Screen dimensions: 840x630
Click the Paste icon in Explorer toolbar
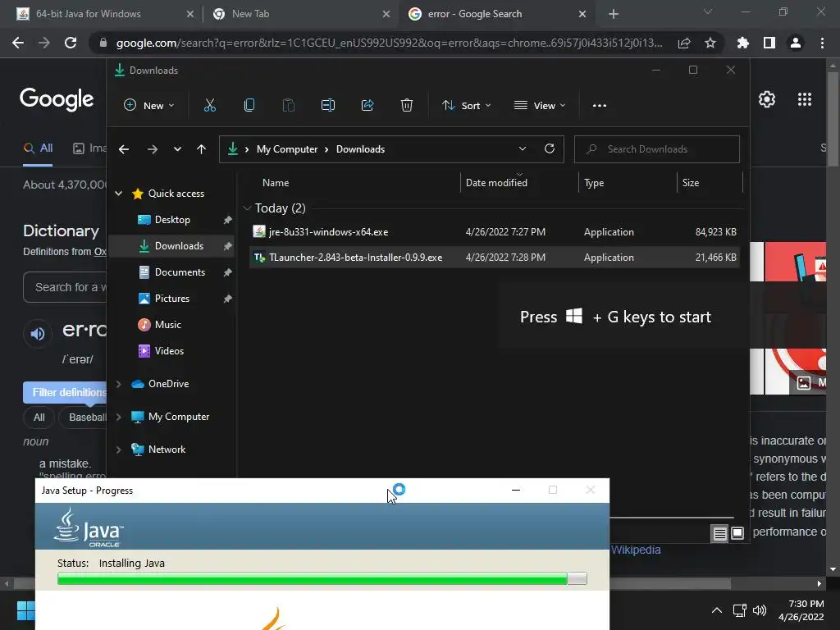pos(288,106)
